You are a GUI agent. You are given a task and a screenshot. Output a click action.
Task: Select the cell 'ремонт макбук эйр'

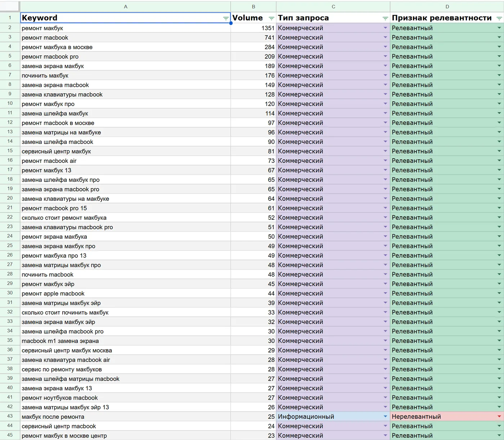coord(125,284)
